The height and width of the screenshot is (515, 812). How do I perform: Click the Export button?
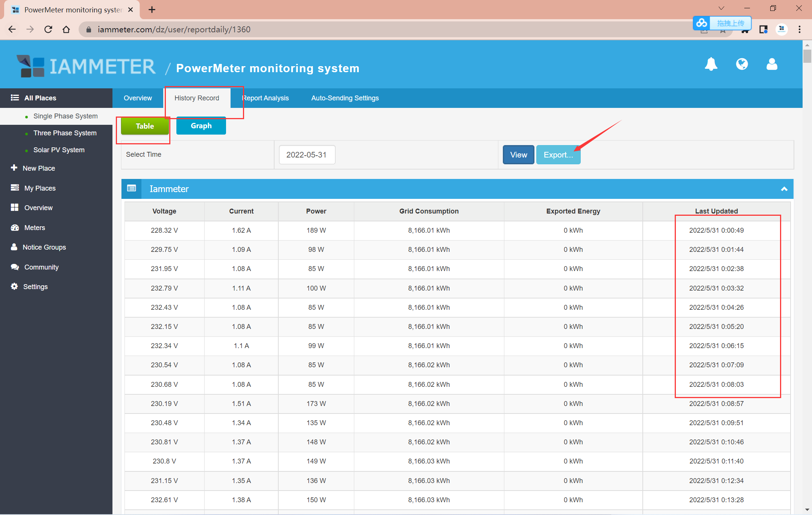coord(558,154)
